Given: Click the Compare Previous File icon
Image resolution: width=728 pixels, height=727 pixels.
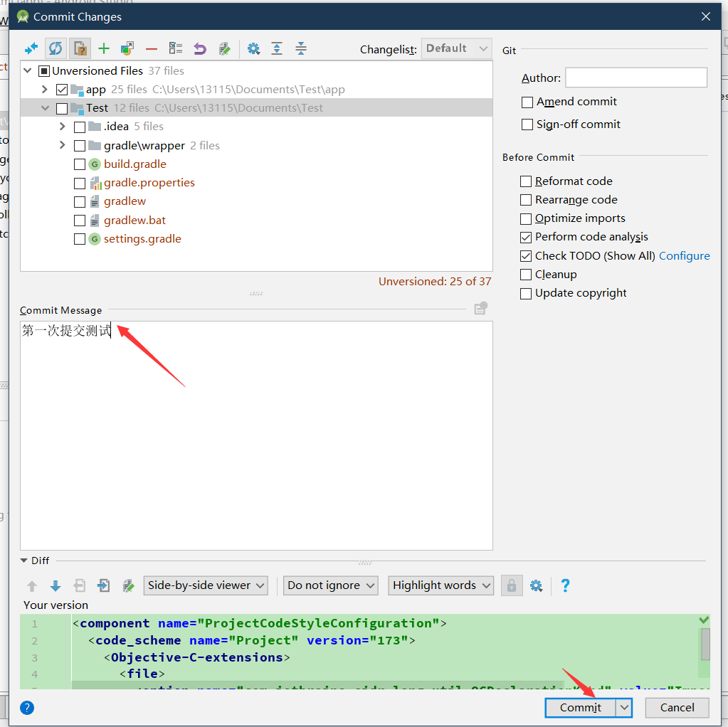Looking at the screenshot, I should 80,586.
